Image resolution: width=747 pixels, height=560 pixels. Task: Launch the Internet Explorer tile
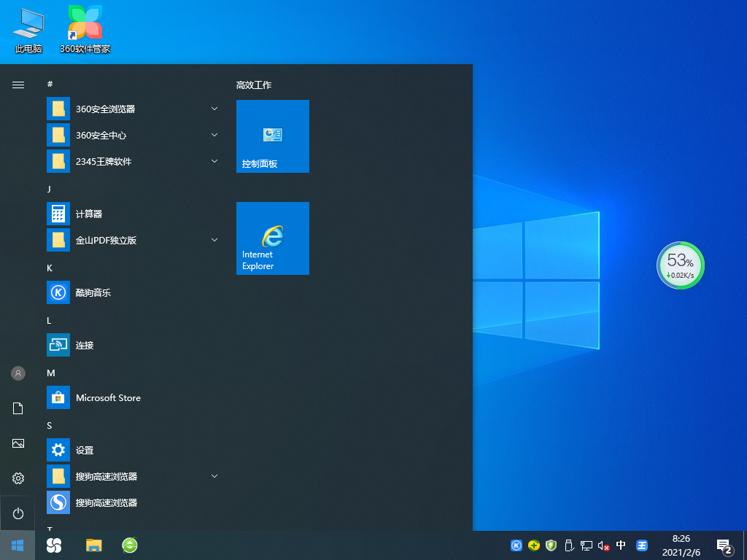click(x=272, y=238)
